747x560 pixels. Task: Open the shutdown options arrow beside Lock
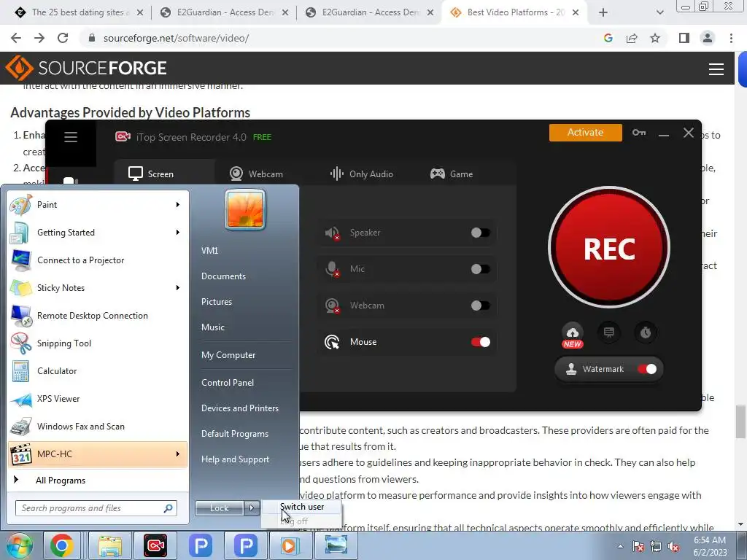coord(252,508)
